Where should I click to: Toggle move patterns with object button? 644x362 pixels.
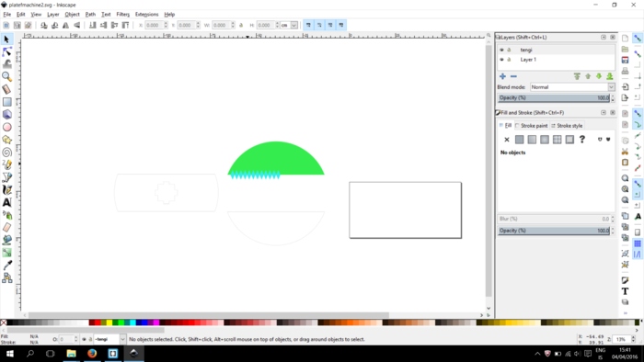coord(341,25)
